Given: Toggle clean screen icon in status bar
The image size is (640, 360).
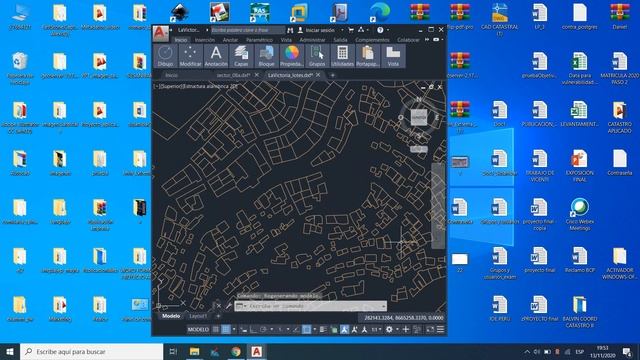Looking at the screenshot, I should coord(430,329).
